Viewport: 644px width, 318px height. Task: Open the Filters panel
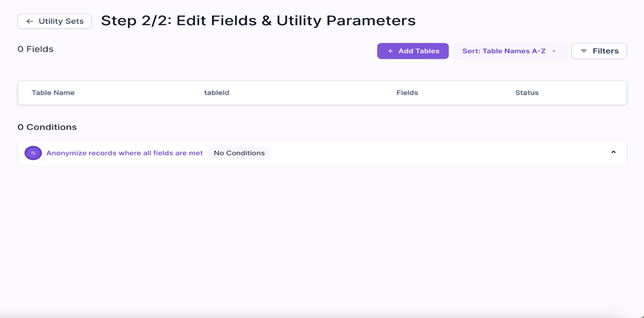pos(599,51)
